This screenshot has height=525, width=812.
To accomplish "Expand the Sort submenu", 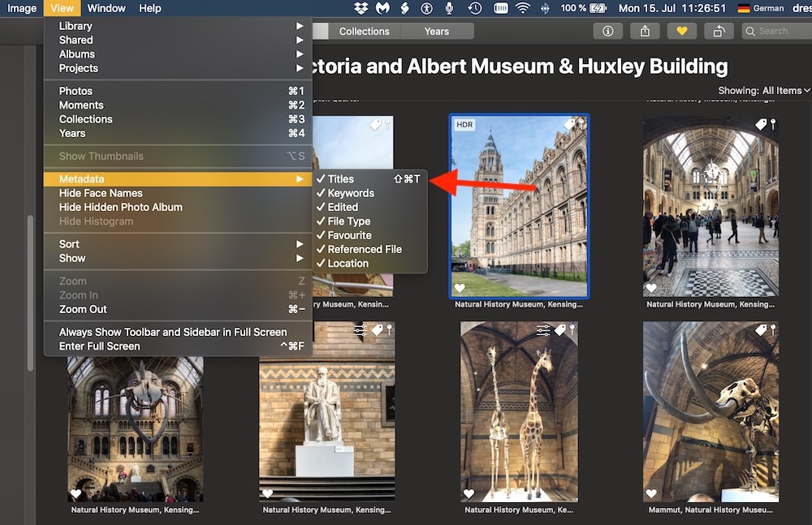I will click(x=178, y=244).
